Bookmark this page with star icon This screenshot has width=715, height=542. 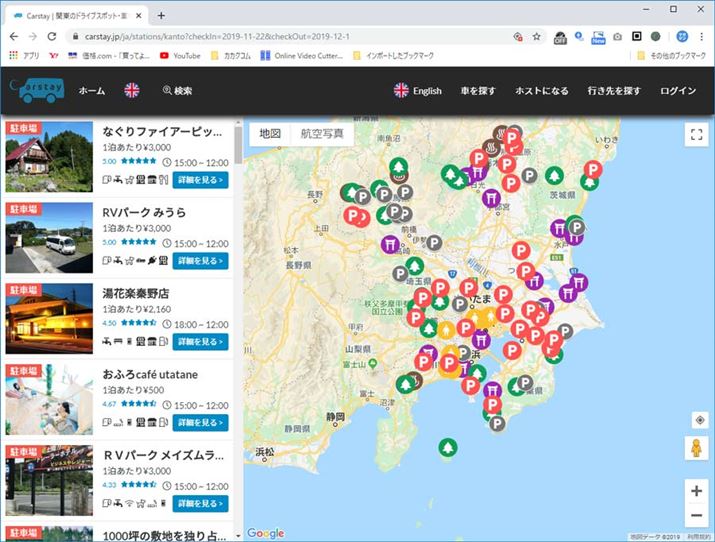click(x=536, y=36)
